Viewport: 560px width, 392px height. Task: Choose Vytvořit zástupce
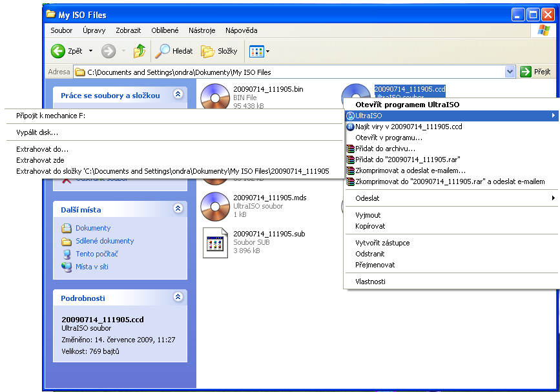tap(451, 243)
